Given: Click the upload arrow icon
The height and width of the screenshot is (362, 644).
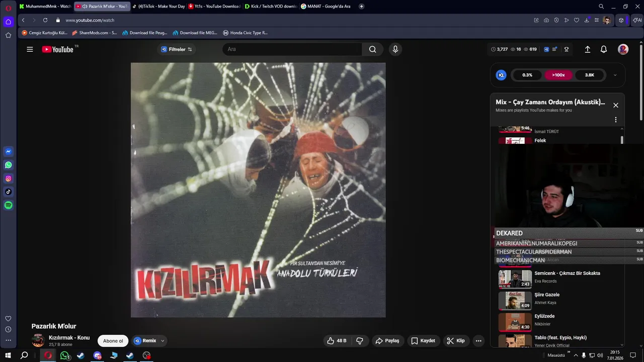Looking at the screenshot, I should 587,49.
